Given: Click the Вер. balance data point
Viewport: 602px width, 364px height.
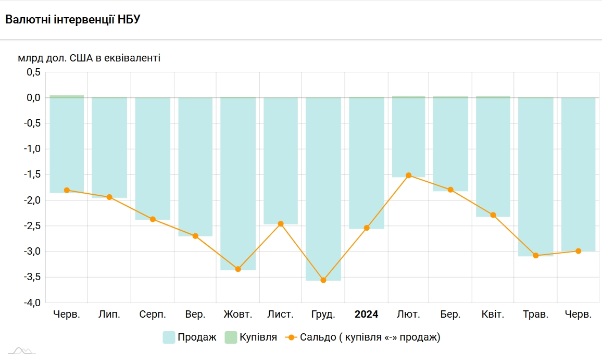Looking at the screenshot, I should coord(195,236).
